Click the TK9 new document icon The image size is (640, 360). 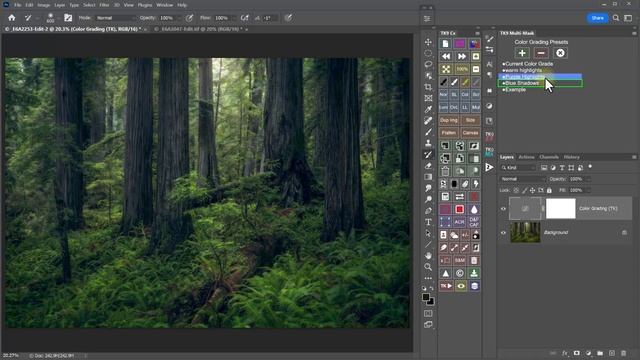(x=445, y=44)
